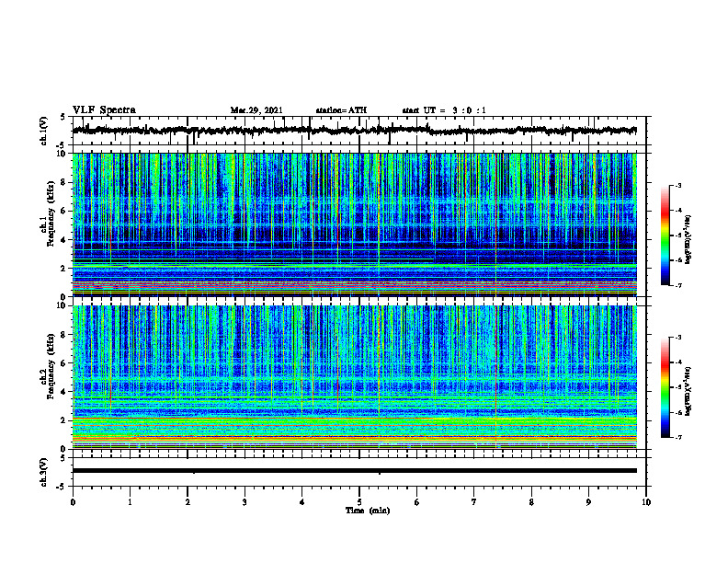The width and height of the screenshot is (728, 563).
Task: Click inside the ch.2 spectrogram panel
Action: pyautogui.click(x=355, y=377)
